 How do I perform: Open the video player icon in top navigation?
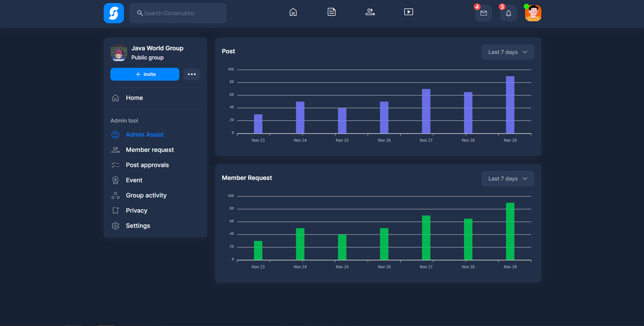coord(409,12)
